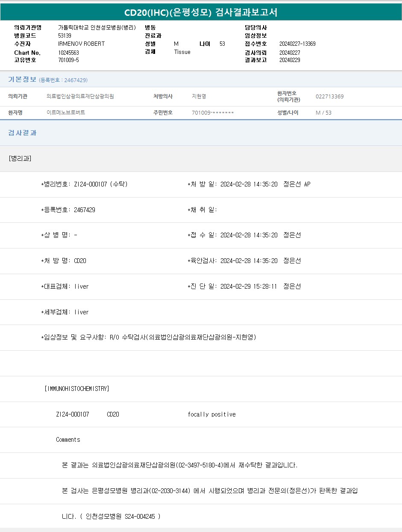Click the [병리과] department heading
Screen dimensions: 402x532
click(x=20, y=159)
